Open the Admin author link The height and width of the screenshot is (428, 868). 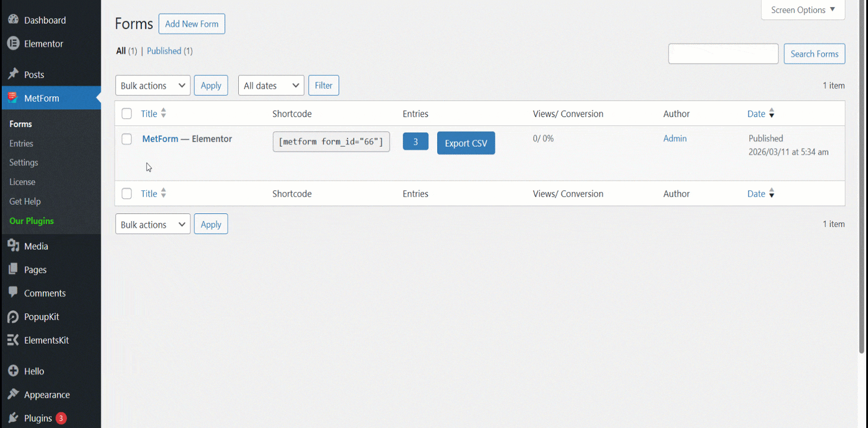click(x=674, y=138)
